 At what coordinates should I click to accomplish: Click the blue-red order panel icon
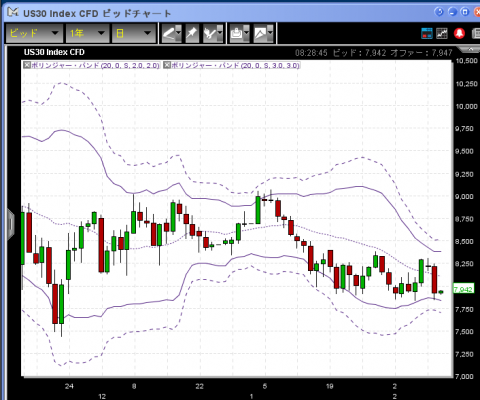pyautogui.click(x=427, y=33)
